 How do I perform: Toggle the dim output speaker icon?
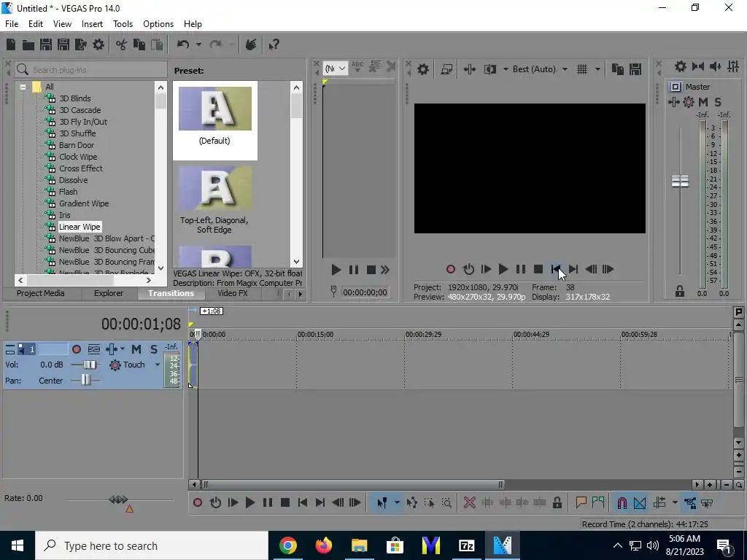(716, 66)
